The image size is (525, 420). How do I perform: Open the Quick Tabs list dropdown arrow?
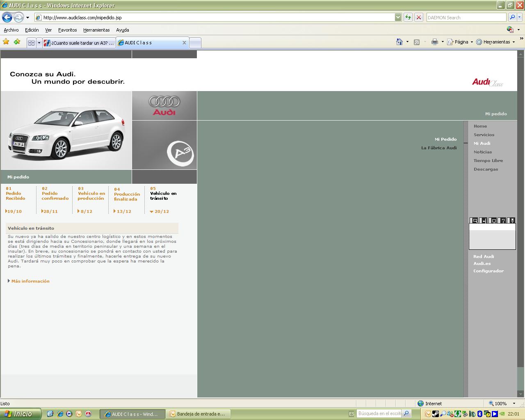(x=39, y=43)
